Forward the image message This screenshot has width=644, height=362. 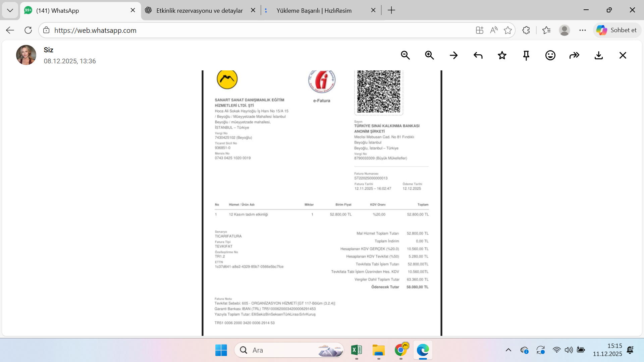pyautogui.click(x=575, y=55)
